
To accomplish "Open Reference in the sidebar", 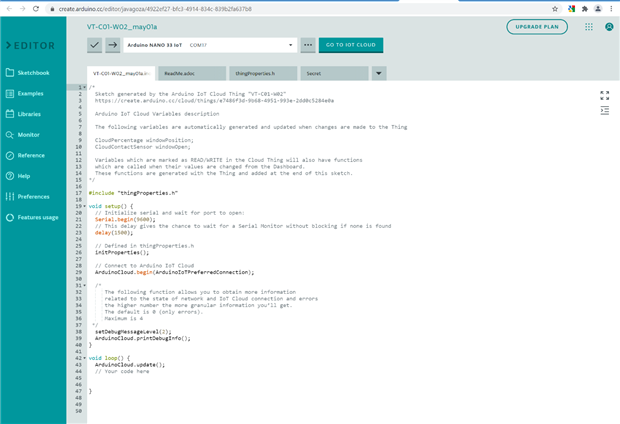I will click(25, 155).
